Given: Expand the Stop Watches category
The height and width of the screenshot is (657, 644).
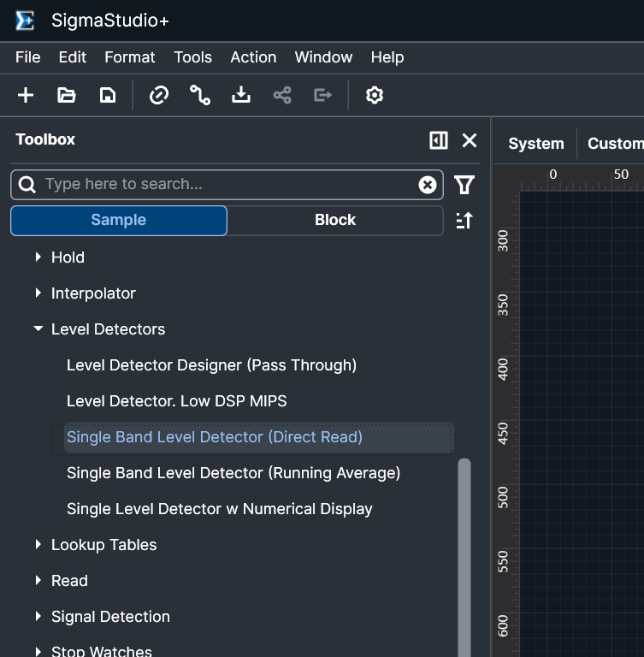Looking at the screenshot, I should (38, 652).
